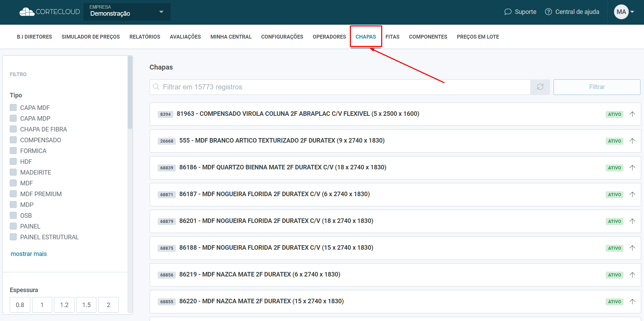
Task: Open PREÇOS EM LOTE tab
Action: point(478,37)
